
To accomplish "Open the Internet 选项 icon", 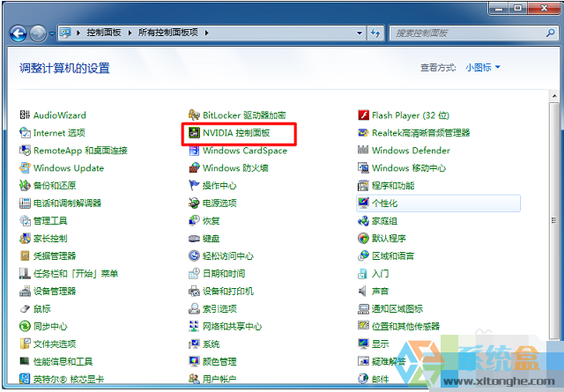I will (25, 133).
